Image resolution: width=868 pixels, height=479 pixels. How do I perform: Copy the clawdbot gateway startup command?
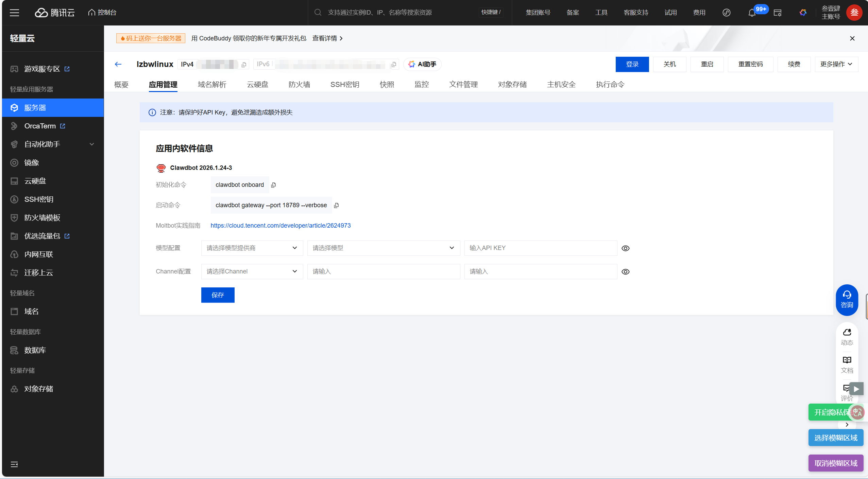(336, 206)
